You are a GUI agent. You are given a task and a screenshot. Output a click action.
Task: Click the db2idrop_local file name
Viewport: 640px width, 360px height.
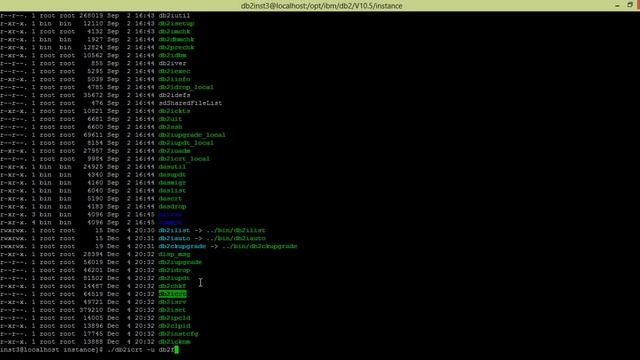click(x=186, y=87)
